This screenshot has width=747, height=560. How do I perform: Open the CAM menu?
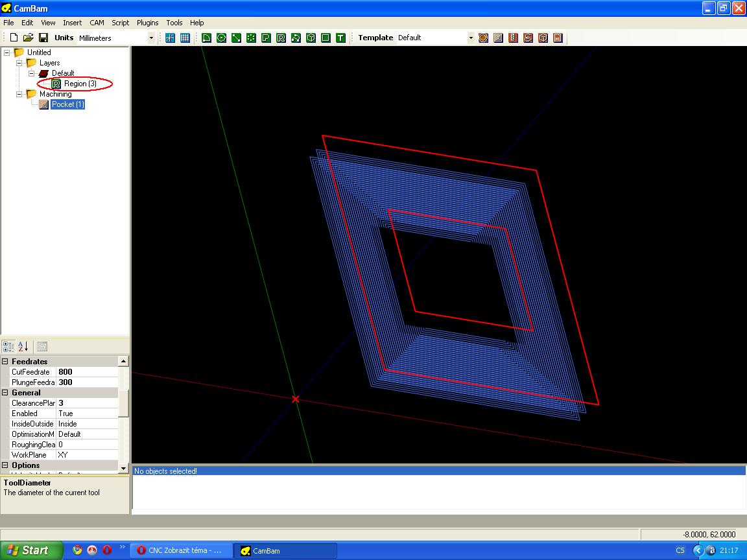click(97, 23)
